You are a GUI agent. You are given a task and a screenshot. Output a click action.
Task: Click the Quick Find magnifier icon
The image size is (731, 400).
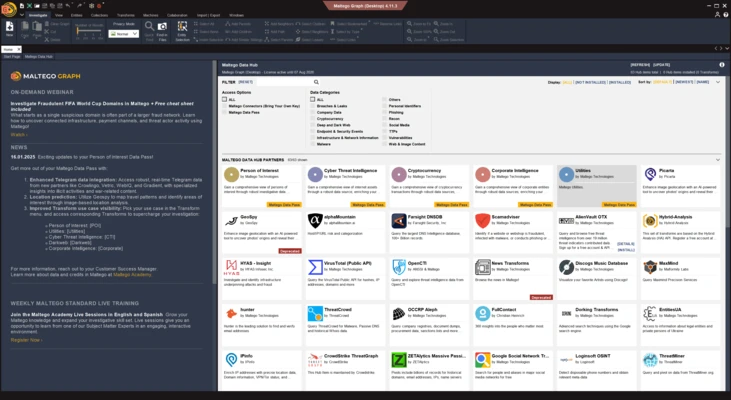149,27
